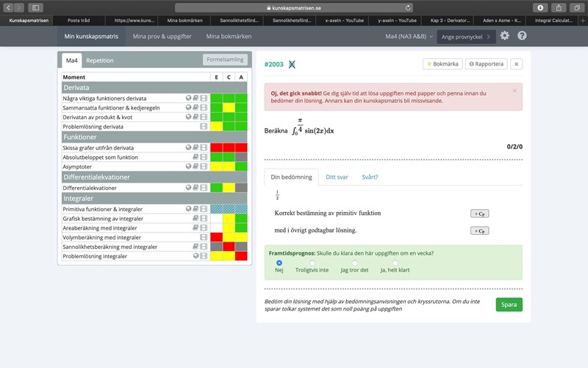
Task: Toggle +Cp for 'Korrekt bestämning av primitiv funktion'
Action: click(x=479, y=213)
